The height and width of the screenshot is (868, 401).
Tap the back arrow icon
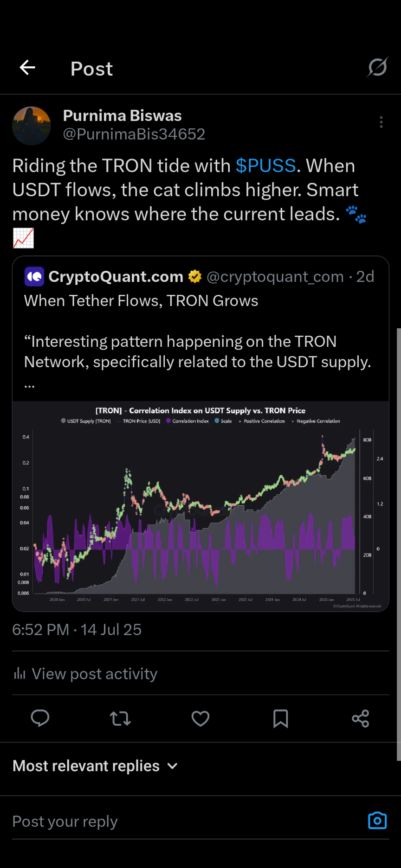(27, 68)
